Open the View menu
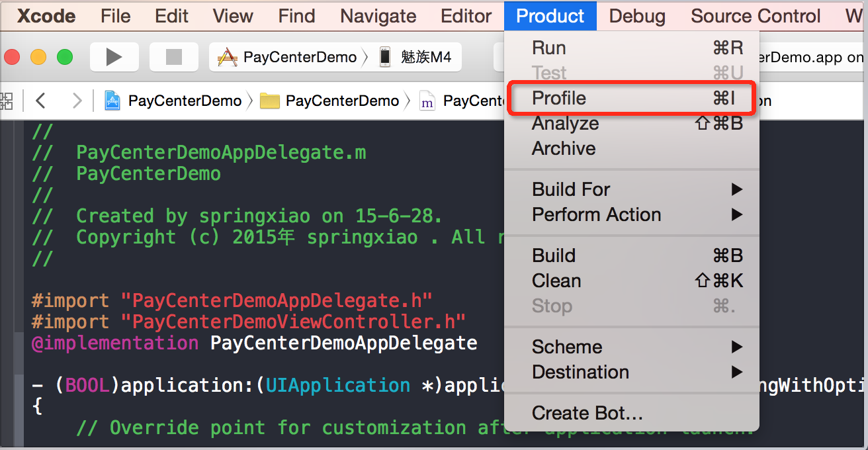868x450 pixels. point(233,16)
